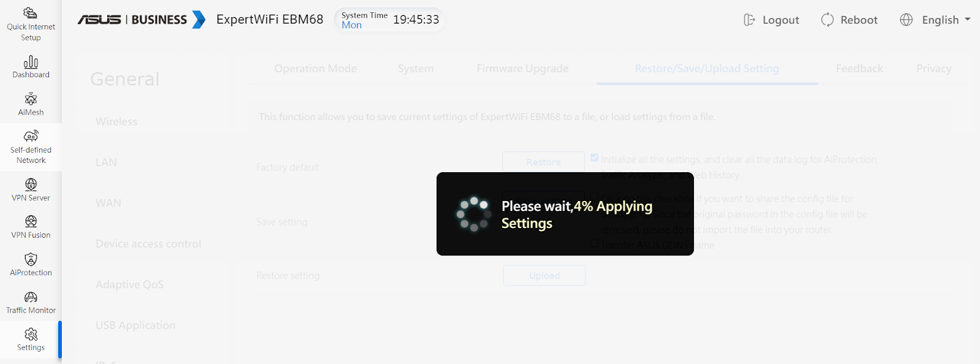Open the English language dropdown
Viewport: 980px width, 364px height.
[946, 20]
